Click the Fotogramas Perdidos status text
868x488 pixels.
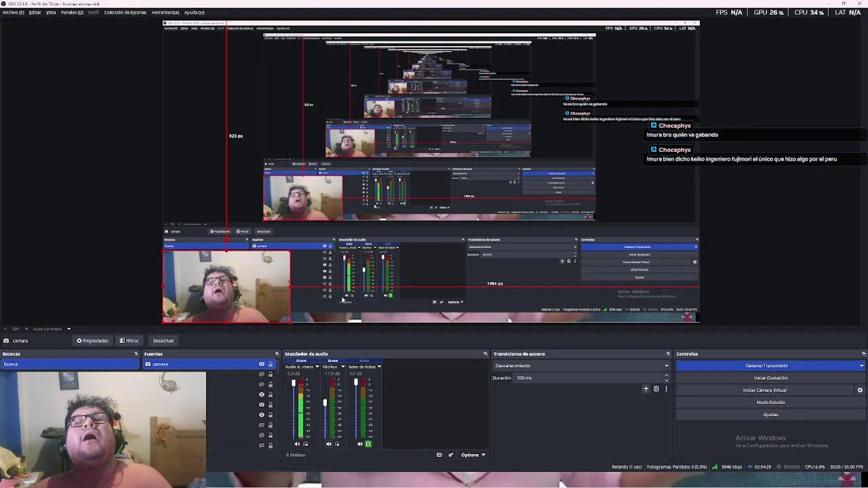677,466
